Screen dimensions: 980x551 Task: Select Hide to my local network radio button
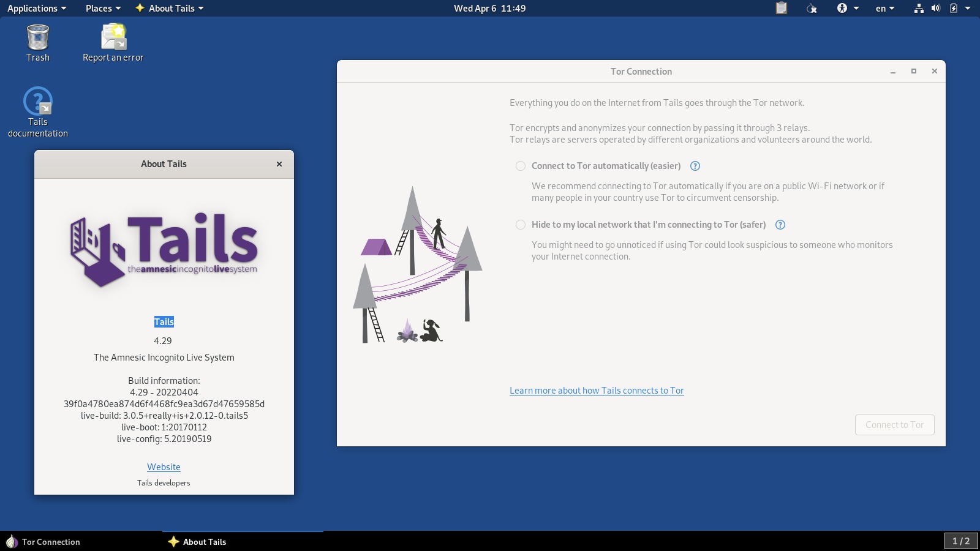(x=521, y=225)
